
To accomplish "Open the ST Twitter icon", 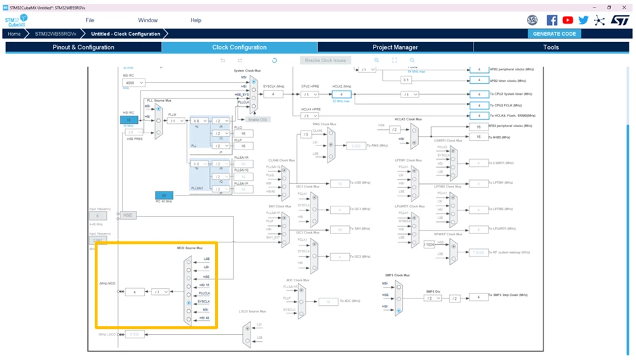I will pyautogui.click(x=583, y=20).
